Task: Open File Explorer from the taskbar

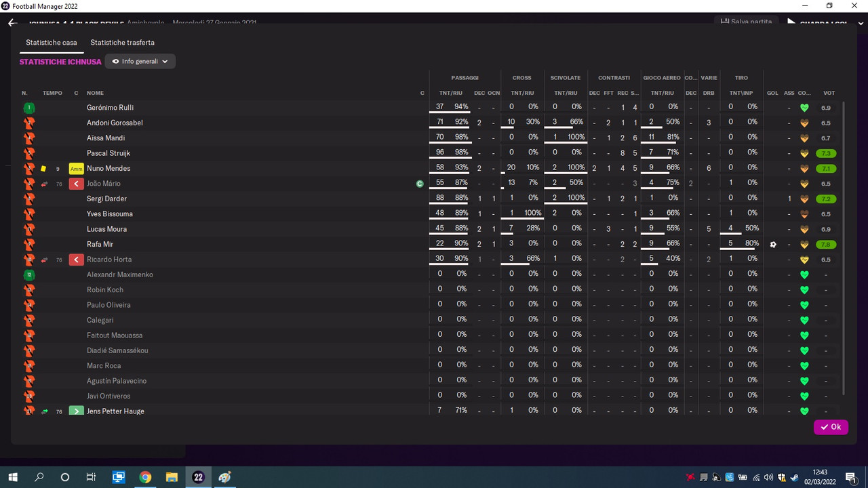Action: click(172, 477)
